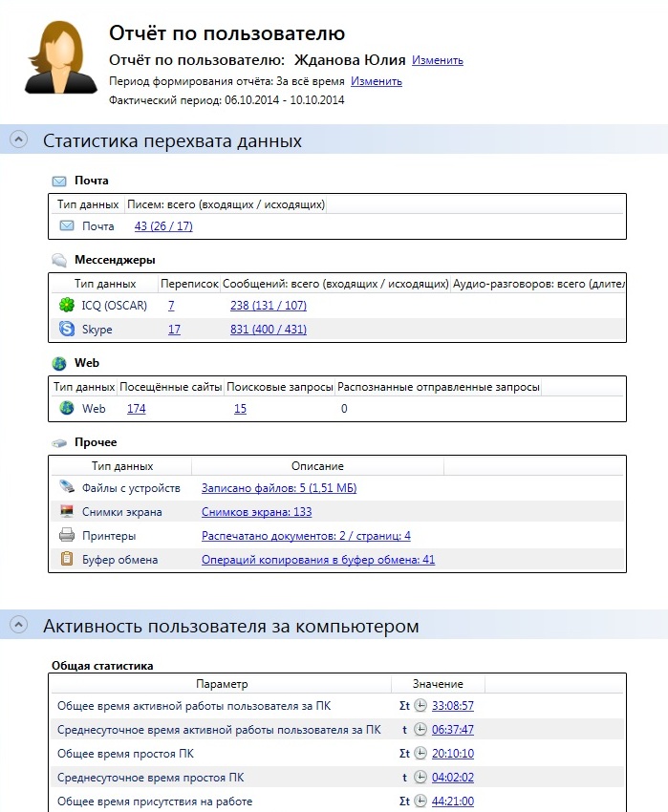
Task: Open the mail count link 43 (26 / 17)
Action: pos(163,226)
